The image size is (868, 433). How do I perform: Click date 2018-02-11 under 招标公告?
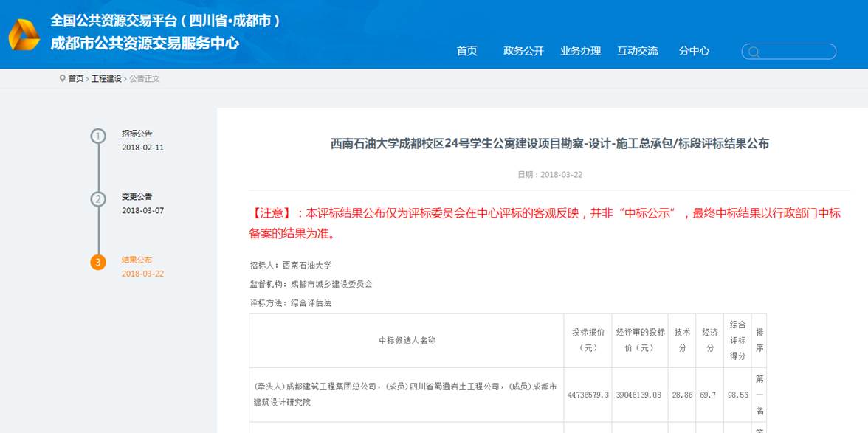click(x=143, y=148)
